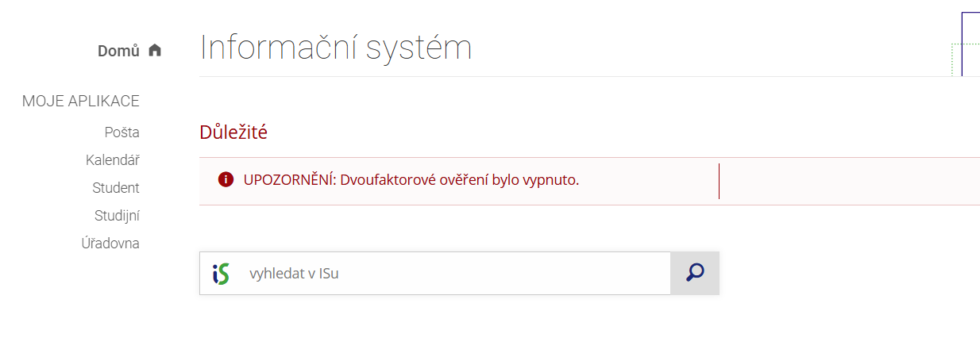Click the MOJE APLIKACE heading
Viewport: 980px width, 353px height.
click(81, 101)
